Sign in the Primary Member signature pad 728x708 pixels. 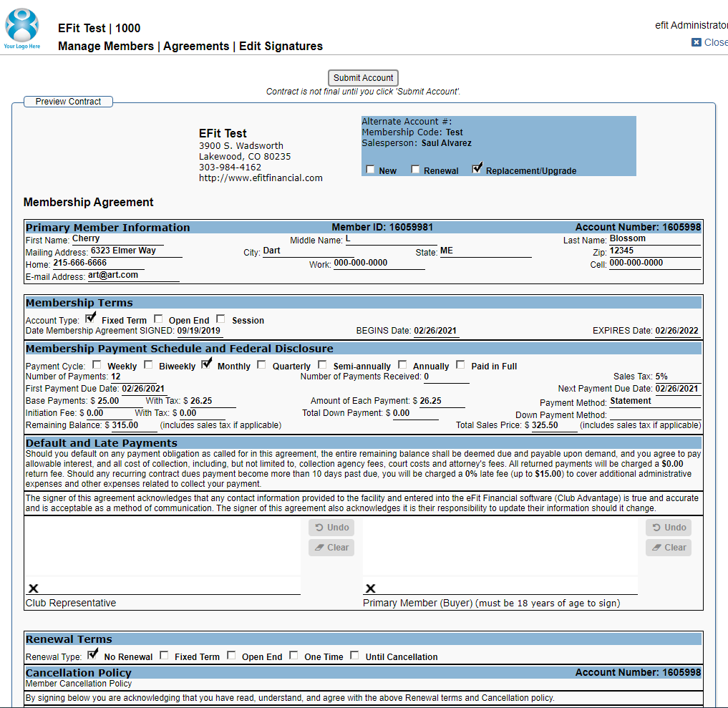[x=500, y=556]
